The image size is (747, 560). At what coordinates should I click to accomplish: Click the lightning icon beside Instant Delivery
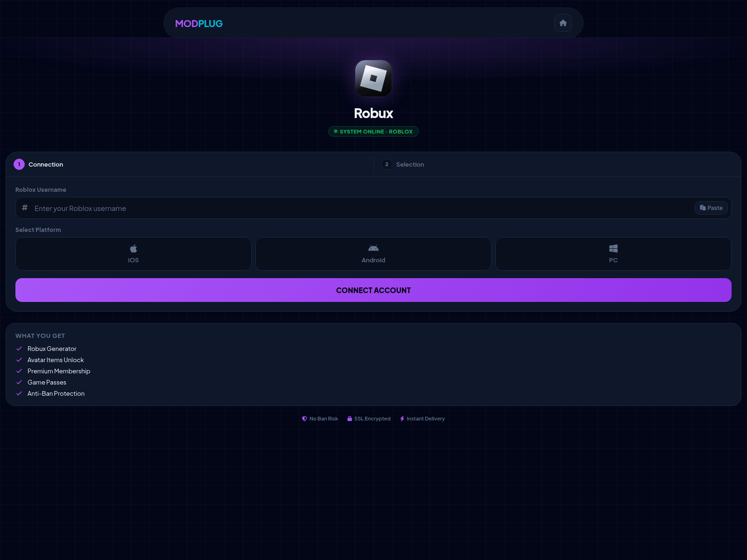(x=402, y=419)
